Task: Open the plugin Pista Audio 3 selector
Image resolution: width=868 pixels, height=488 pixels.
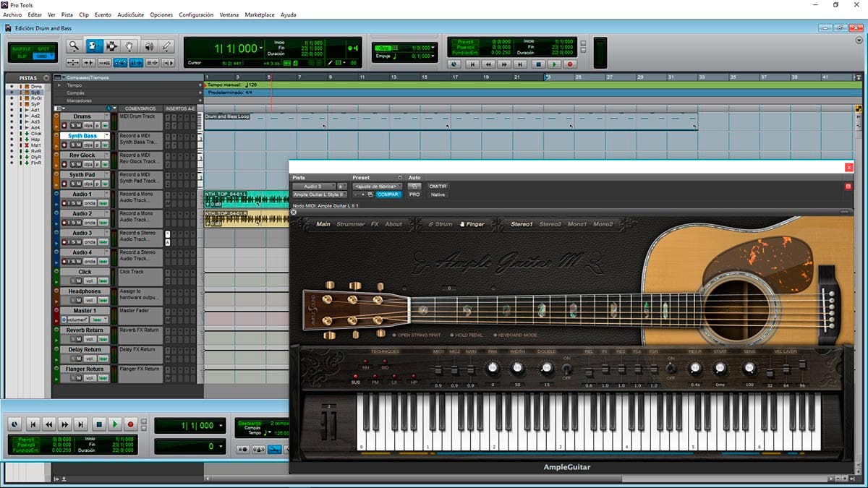Action: (x=314, y=187)
